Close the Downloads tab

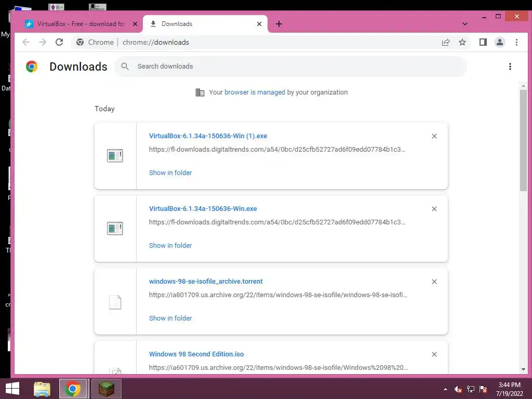coord(259,24)
